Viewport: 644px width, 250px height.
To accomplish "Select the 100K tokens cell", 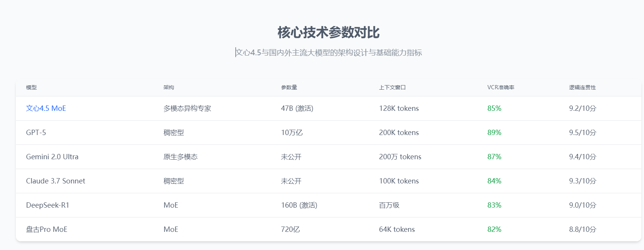I will tap(399, 181).
